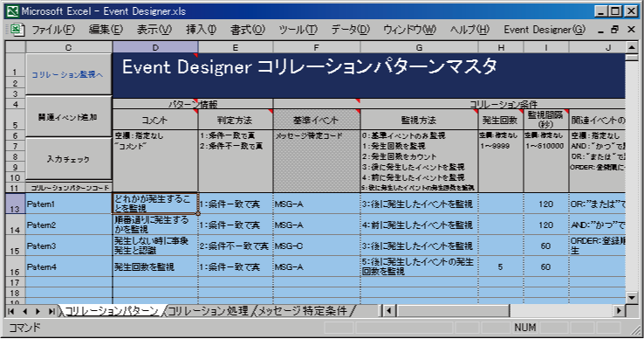Viewport: 644px width, 339px height.
Task: Click the 関連イベント追加 button
Action: [x=69, y=117]
